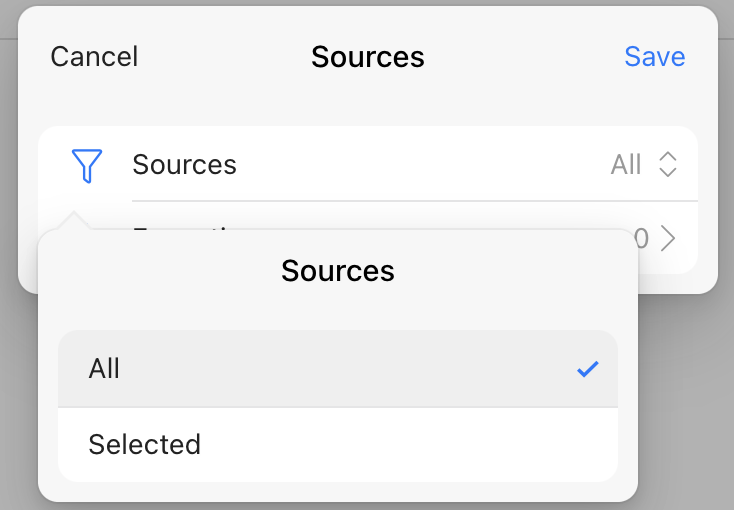Click the popup's pointer arrow under the funnel

click(76, 221)
